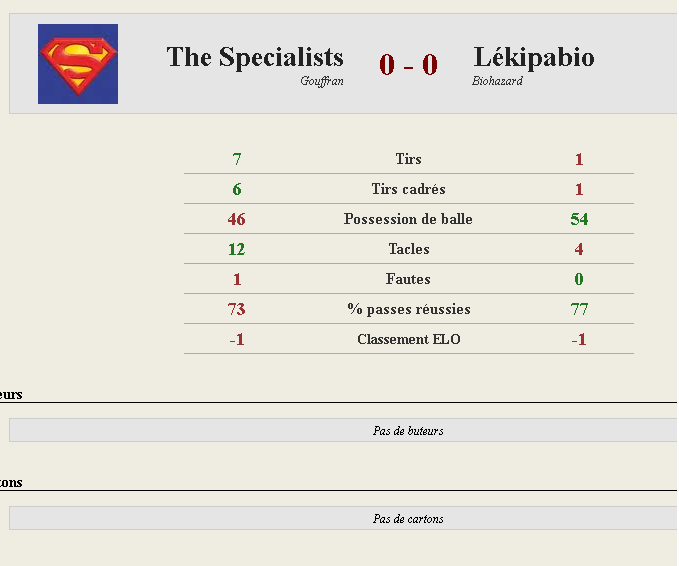Screen dimensions: 679x566
Task: Click The Specialists' -1 ELO value
Action: 237,339
